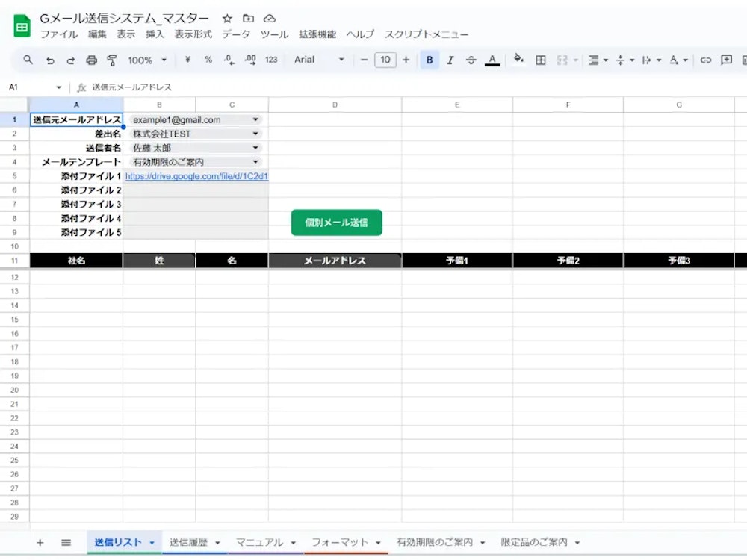Open the drive.google.com attachment link
Image resolution: width=747 pixels, height=560 pixels.
[x=196, y=176]
